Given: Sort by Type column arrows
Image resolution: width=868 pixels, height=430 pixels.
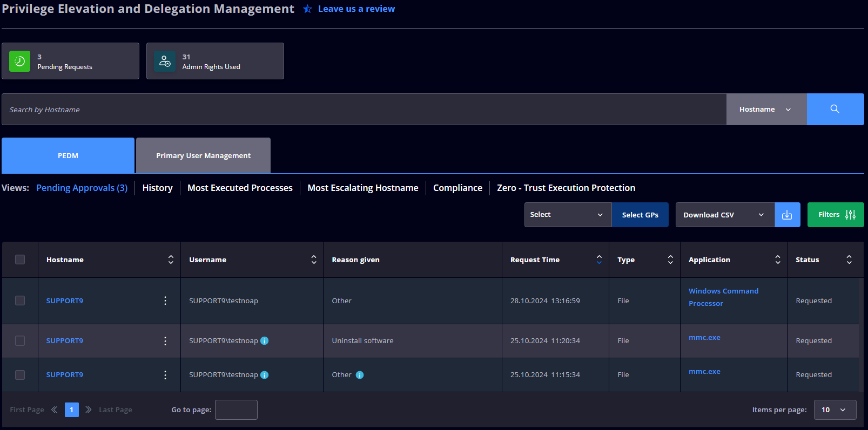Looking at the screenshot, I should pos(670,260).
